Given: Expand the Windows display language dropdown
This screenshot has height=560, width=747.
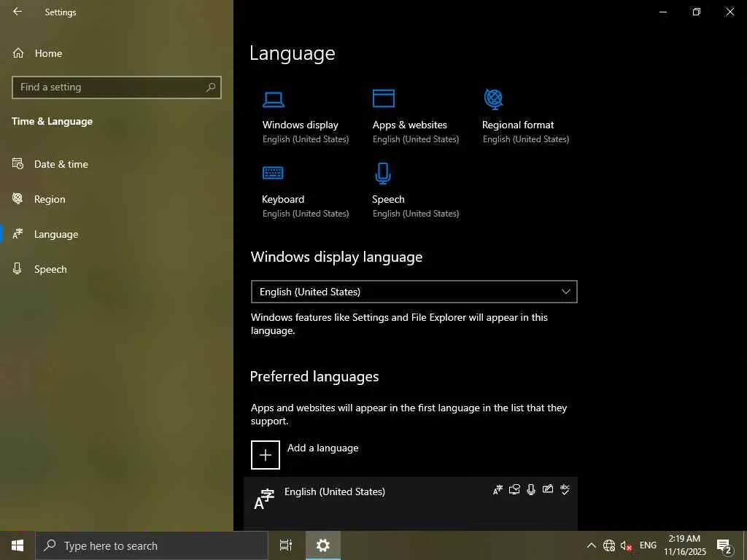Looking at the screenshot, I should (414, 292).
